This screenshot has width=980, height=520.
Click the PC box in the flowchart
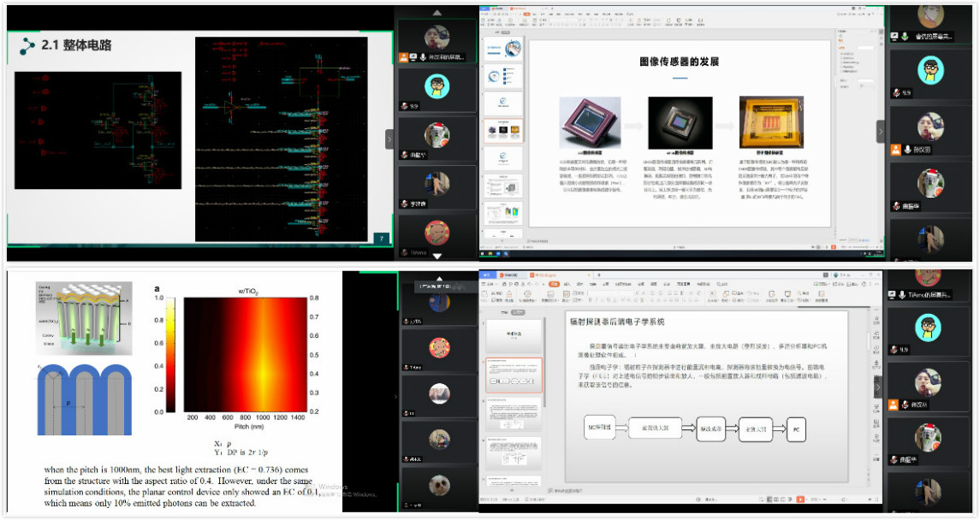[796, 429]
